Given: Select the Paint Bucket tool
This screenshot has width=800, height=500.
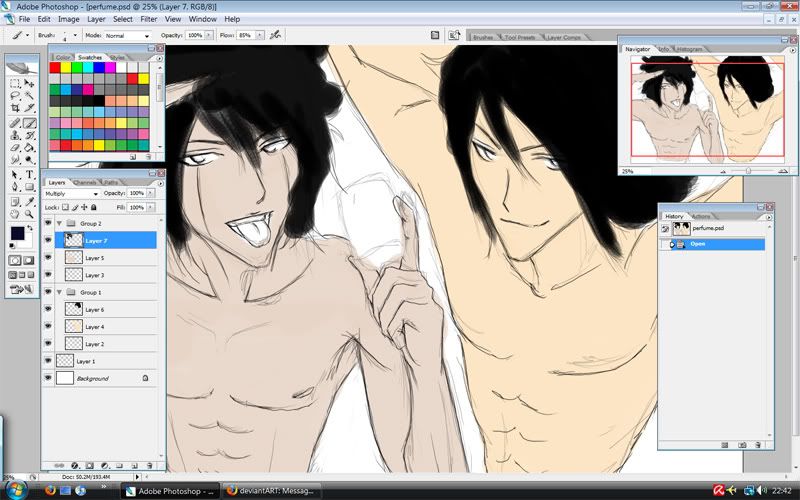Looking at the screenshot, I should (29, 147).
